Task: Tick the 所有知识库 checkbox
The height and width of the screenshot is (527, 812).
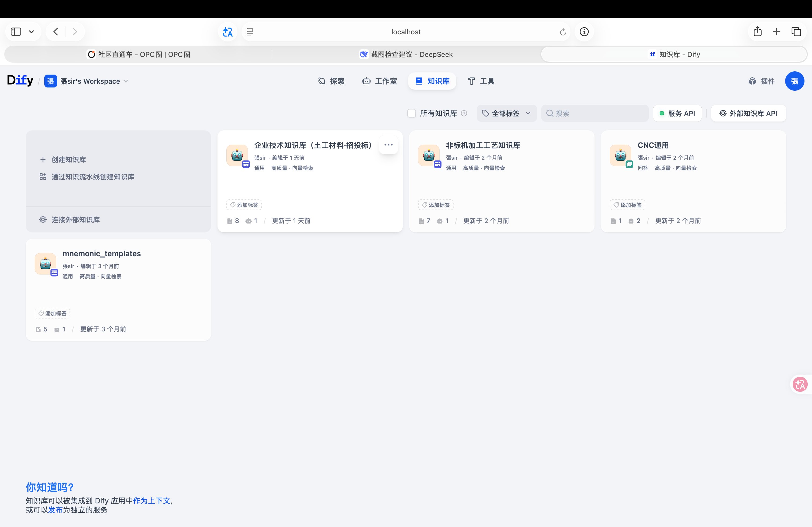Action: 411,113
